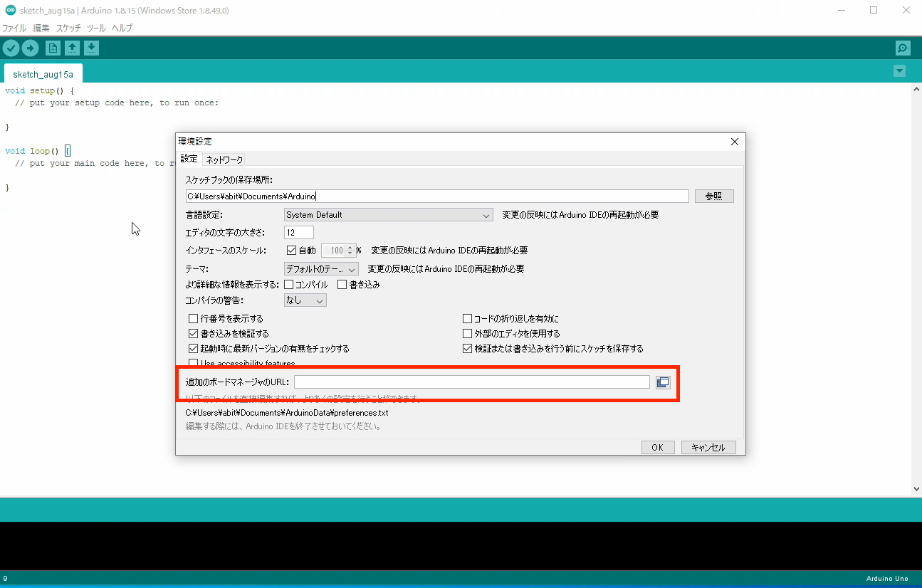Open the スケッチ menu
This screenshot has width=922, height=588.
point(68,28)
